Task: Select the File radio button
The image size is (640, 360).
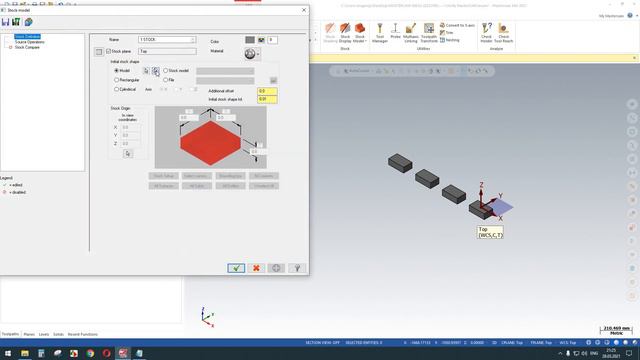Action: (x=165, y=80)
